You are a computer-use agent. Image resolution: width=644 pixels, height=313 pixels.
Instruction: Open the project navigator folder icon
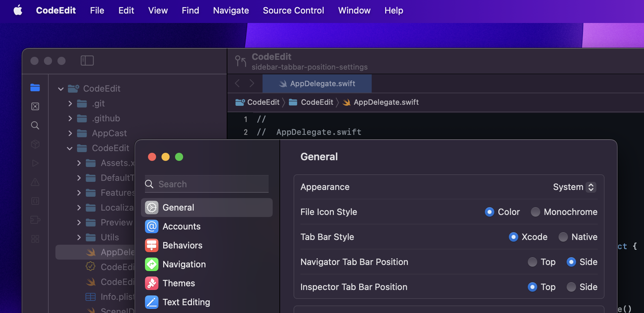point(35,88)
